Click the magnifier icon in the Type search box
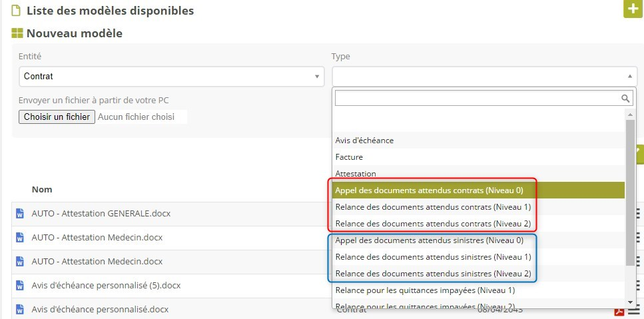This screenshot has height=319, width=644. (625, 99)
